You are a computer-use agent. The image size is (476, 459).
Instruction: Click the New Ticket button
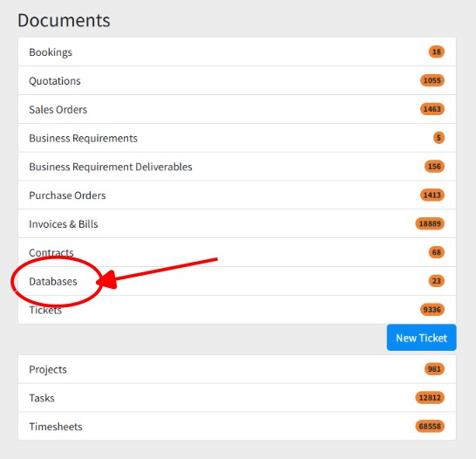(421, 338)
